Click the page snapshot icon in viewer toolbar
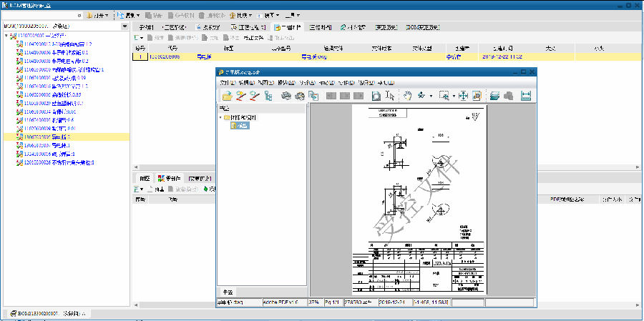The width and height of the screenshot is (644, 321). [x=376, y=96]
